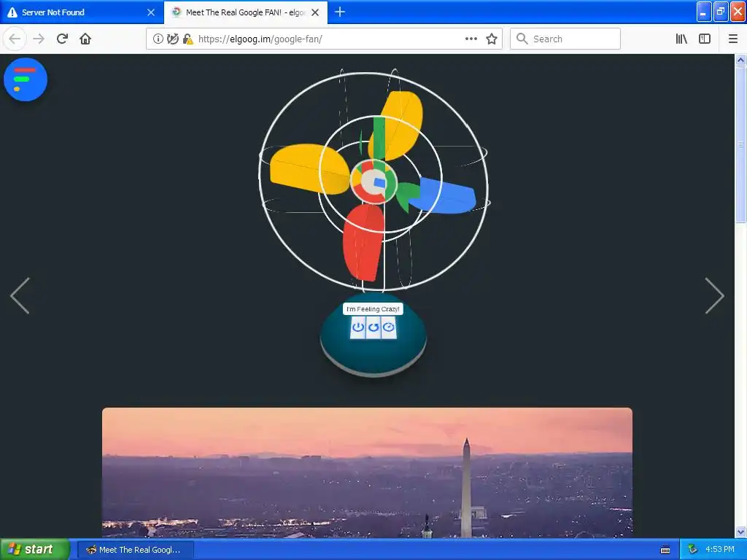Click the yellow left fan blade
747x560 pixels.
coord(308,168)
